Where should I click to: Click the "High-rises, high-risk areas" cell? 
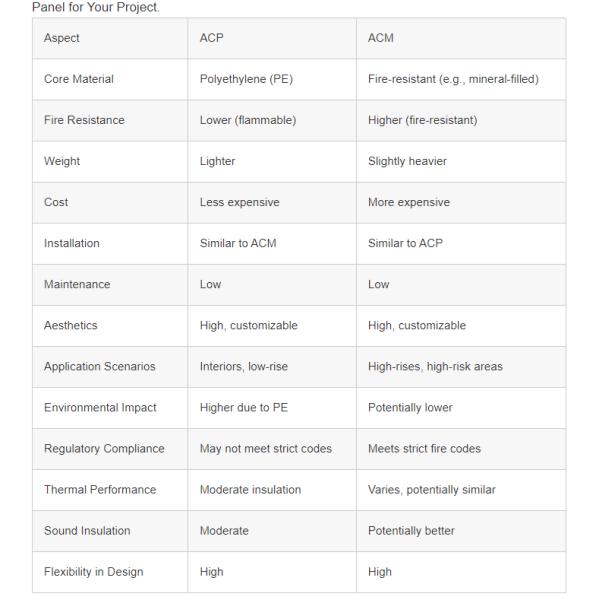[435, 366]
